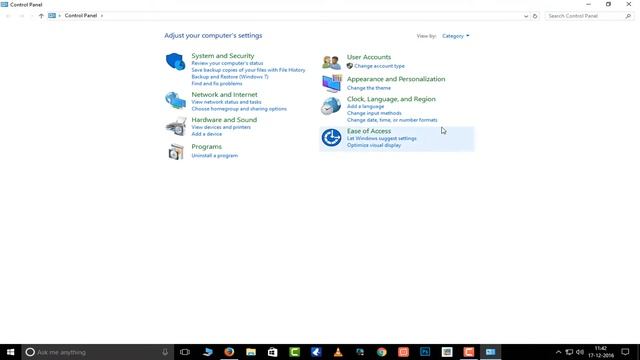640x360 pixels.
Task: Open the User Accounts heading
Action: [x=369, y=57]
